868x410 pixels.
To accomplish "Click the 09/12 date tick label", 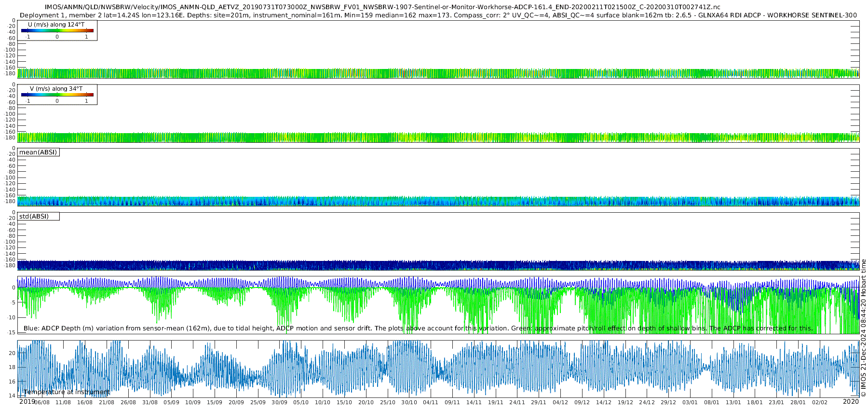I will point(582,402).
